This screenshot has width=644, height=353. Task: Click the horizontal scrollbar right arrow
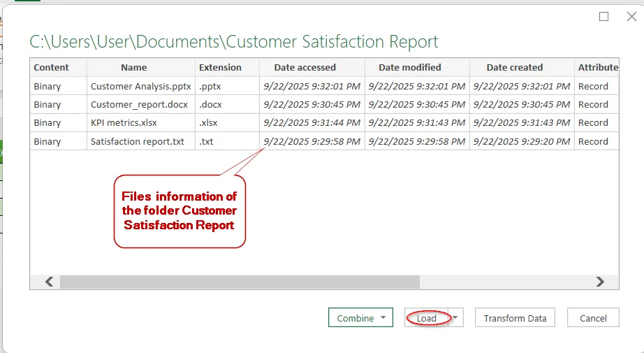(x=600, y=282)
